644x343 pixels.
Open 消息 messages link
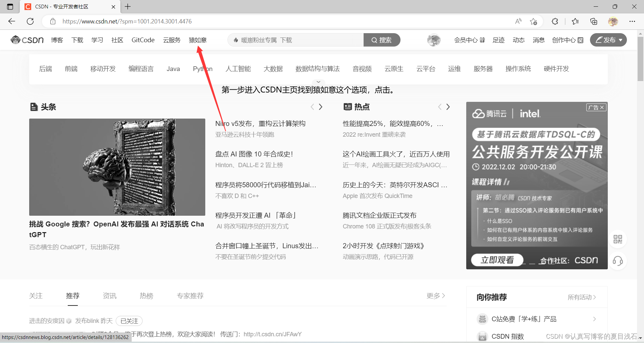[539, 40]
